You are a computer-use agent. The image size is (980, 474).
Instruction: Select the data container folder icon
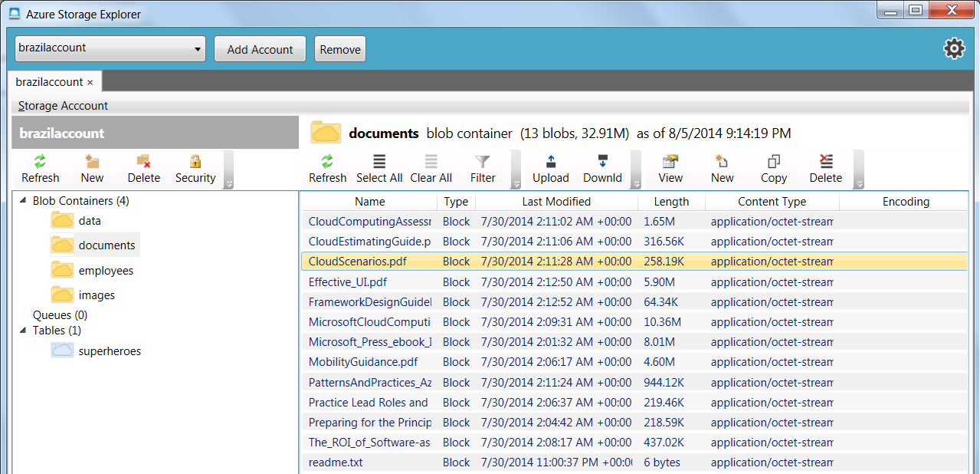pyautogui.click(x=62, y=221)
